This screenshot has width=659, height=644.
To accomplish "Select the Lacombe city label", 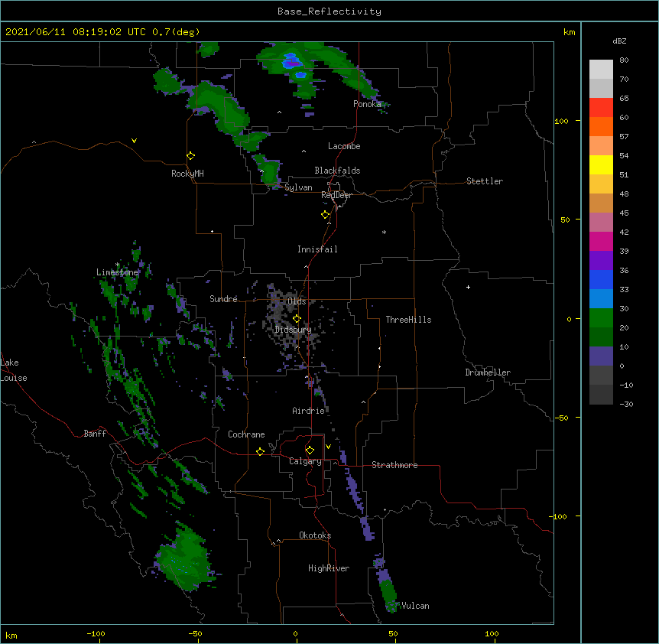I will pos(344,146).
